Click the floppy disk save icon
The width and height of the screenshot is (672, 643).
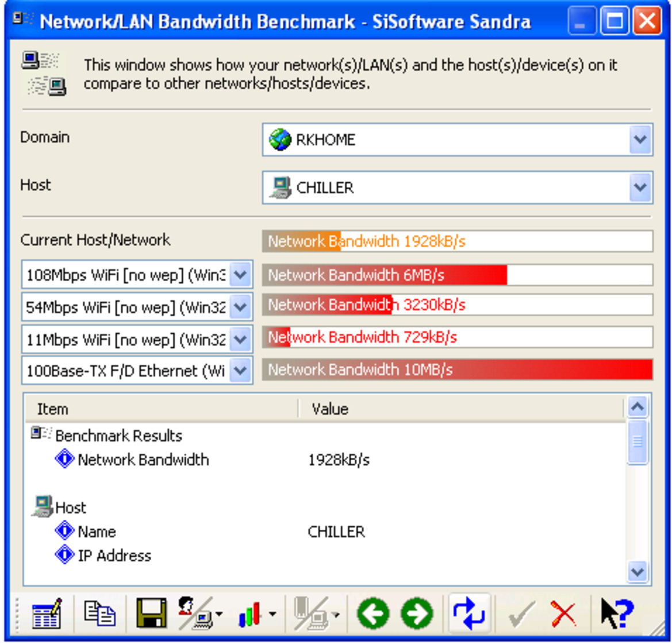click(151, 614)
